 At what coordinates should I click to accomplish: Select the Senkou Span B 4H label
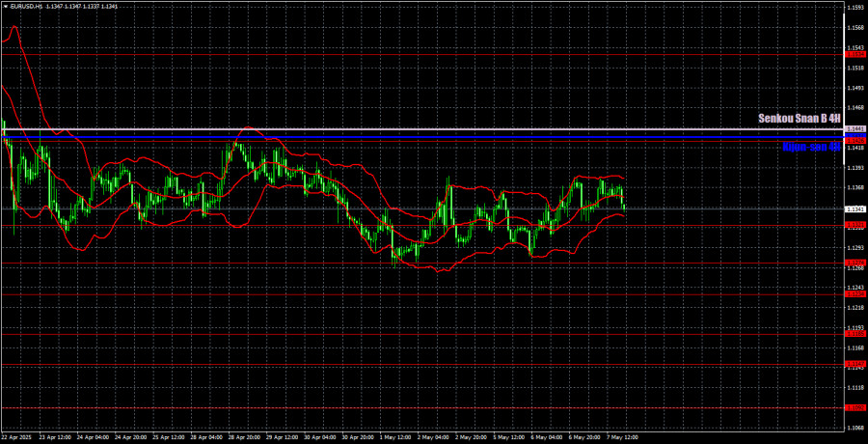tap(800, 118)
